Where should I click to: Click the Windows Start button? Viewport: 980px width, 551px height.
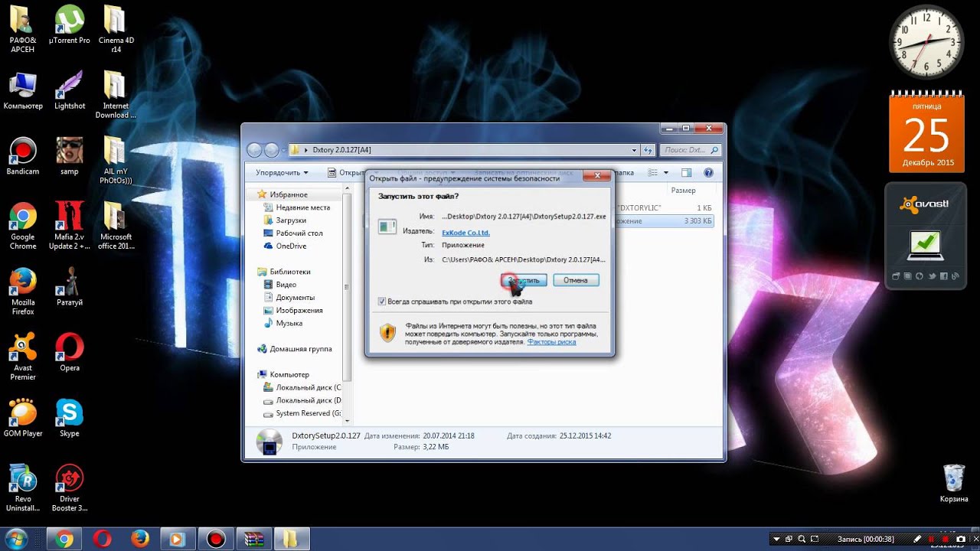pos(17,538)
